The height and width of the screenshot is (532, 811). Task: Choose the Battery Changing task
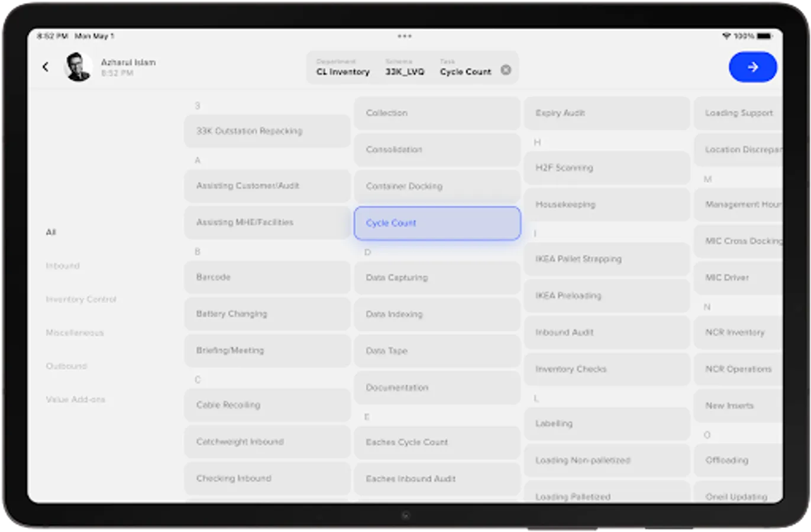pyautogui.click(x=267, y=314)
